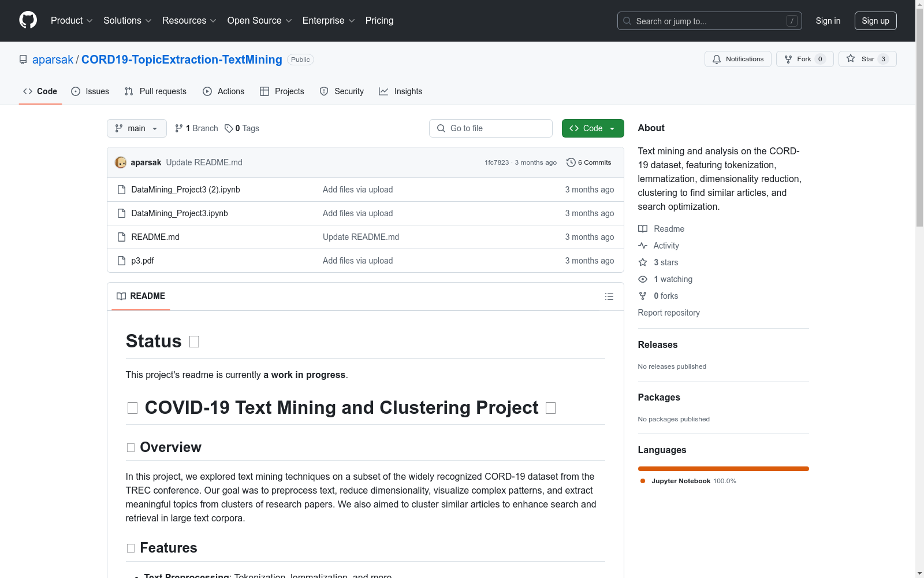Open the README outline list icon
The height and width of the screenshot is (578, 924).
pos(609,297)
